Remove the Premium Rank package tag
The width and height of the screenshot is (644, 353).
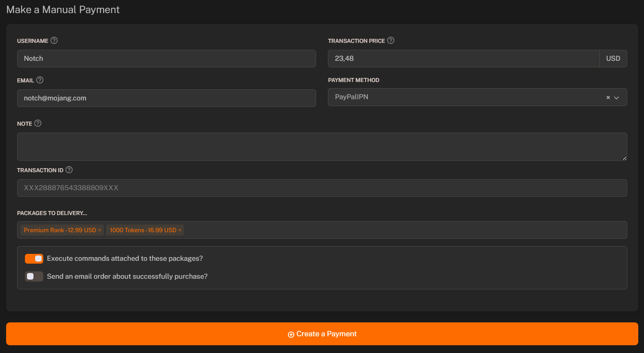click(100, 230)
